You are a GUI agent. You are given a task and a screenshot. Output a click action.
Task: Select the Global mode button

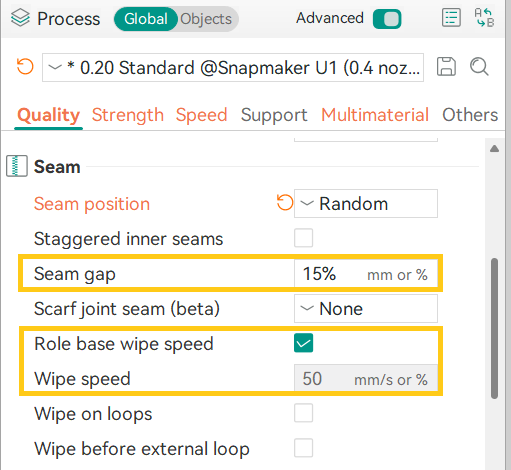click(x=146, y=19)
